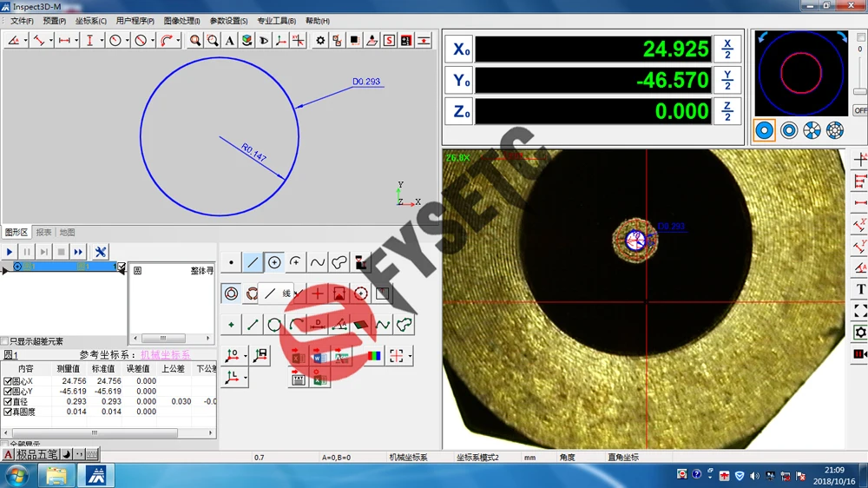Open the wrench tools icon
868x488 pixels.
pyautogui.click(x=101, y=252)
